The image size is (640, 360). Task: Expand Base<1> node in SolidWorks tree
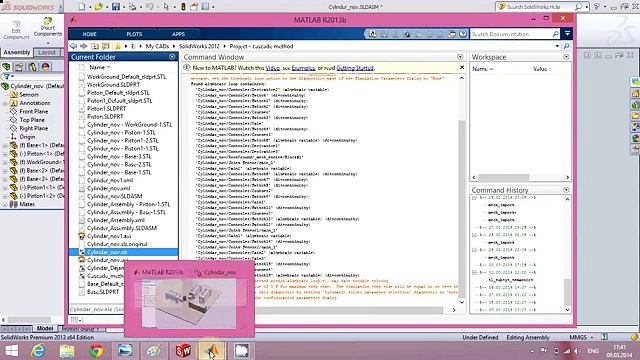(5, 145)
